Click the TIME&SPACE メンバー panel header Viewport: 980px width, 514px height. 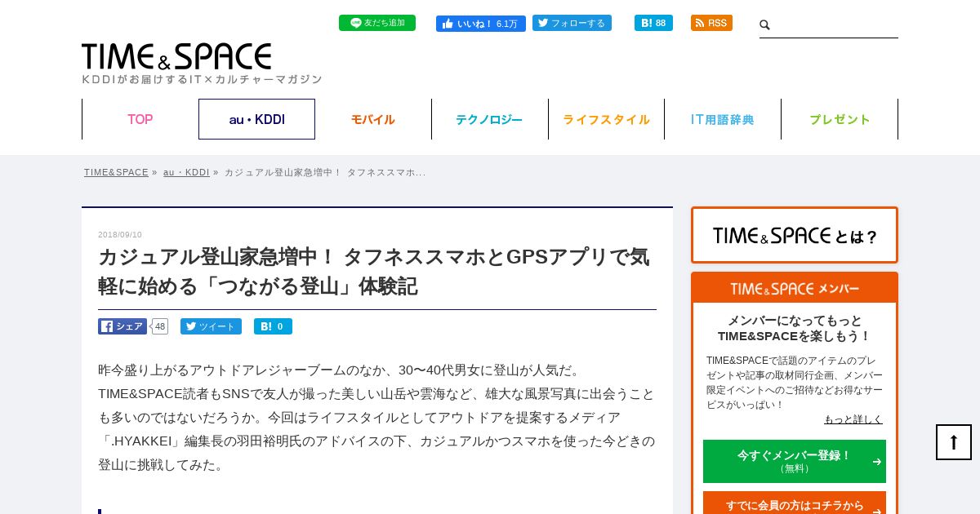(x=795, y=288)
